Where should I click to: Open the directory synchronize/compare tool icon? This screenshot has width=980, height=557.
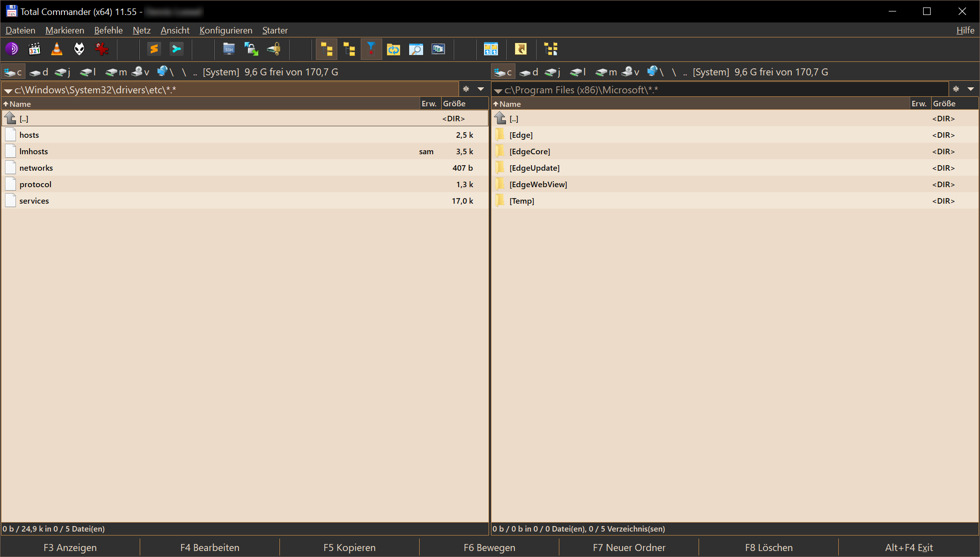(x=394, y=49)
